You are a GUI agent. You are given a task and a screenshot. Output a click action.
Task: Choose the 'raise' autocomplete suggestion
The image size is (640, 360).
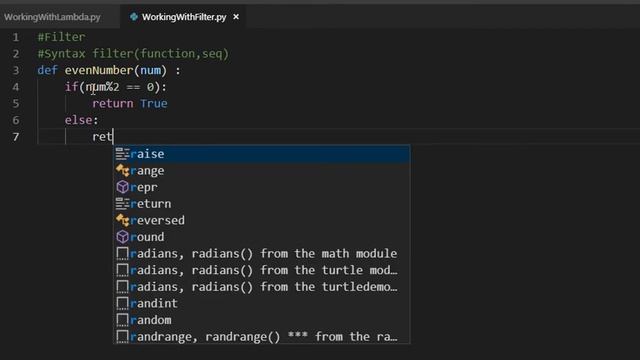pos(262,154)
